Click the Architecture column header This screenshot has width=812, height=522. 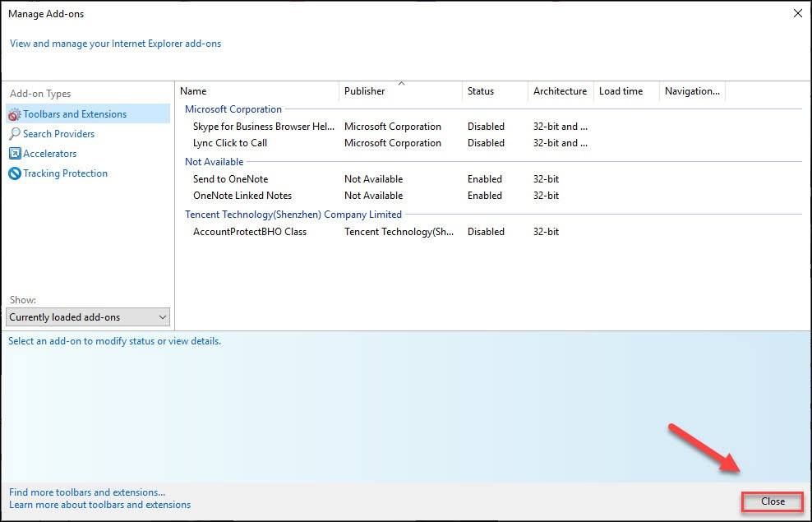(560, 91)
